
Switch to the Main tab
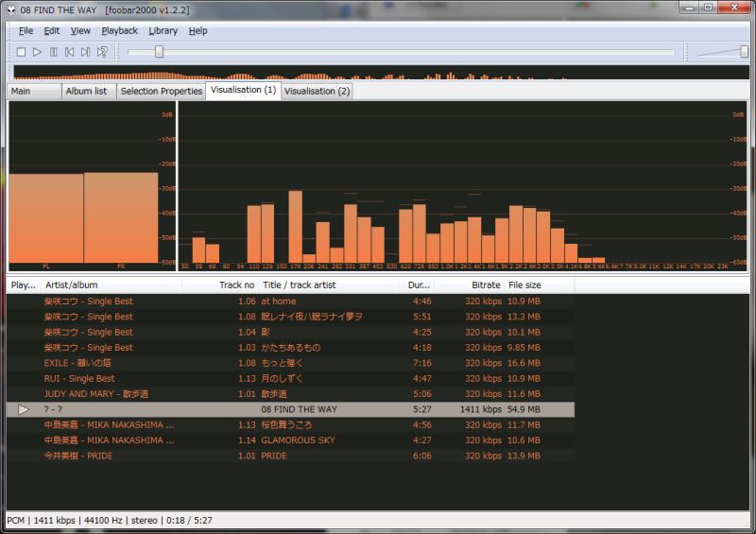(x=34, y=91)
